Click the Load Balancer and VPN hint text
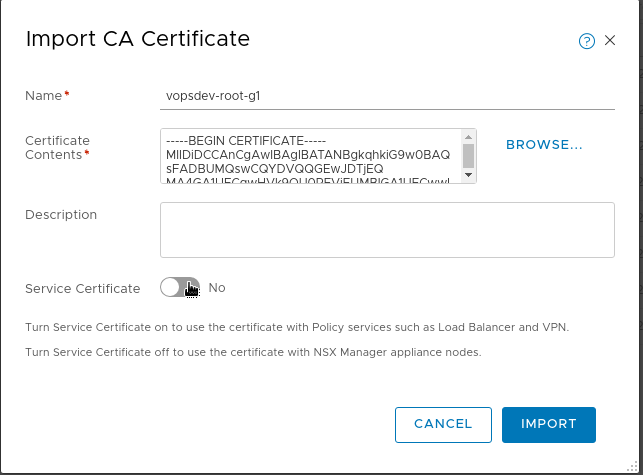Viewport: 643px width, 475px height. click(296, 327)
